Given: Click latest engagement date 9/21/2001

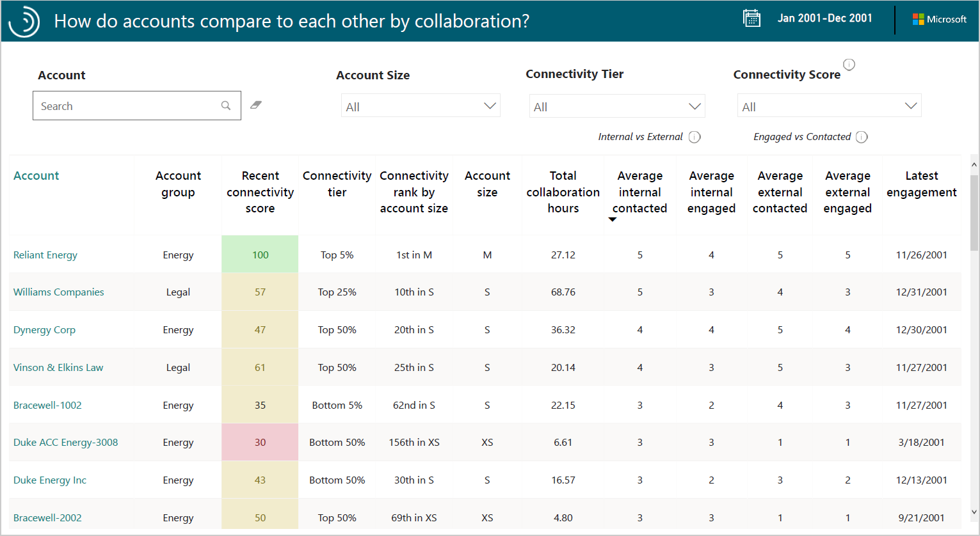Looking at the screenshot, I should (922, 518).
